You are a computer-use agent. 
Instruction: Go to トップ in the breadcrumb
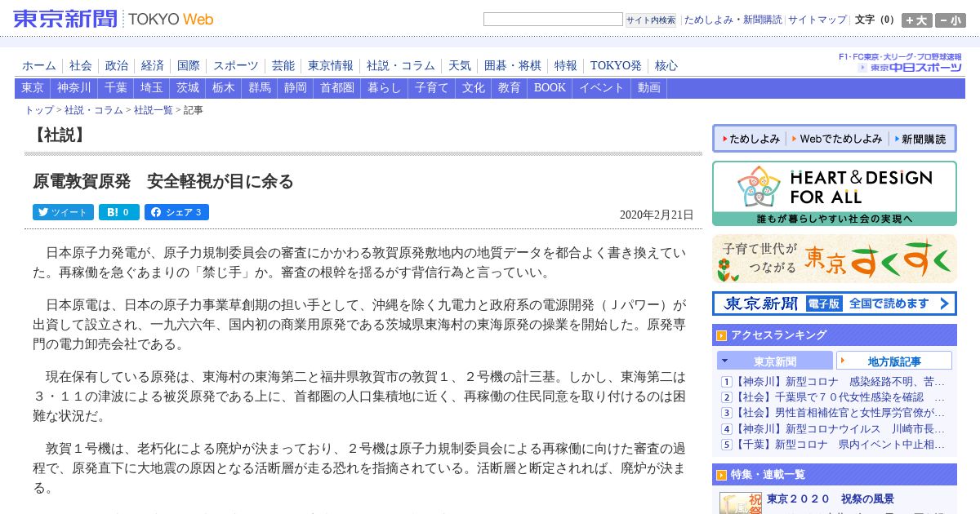39,110
